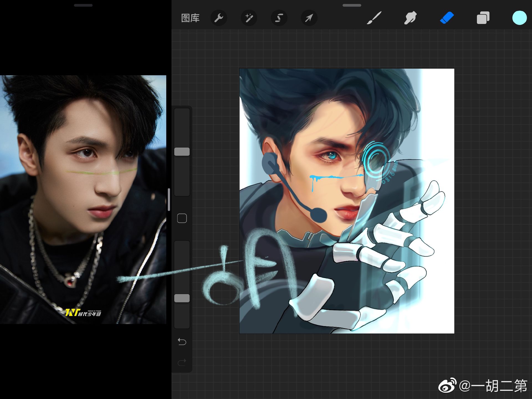This screenshot has height=399, width=532.
Task: Tap the Redo arrow
Action: pos(182,362)
